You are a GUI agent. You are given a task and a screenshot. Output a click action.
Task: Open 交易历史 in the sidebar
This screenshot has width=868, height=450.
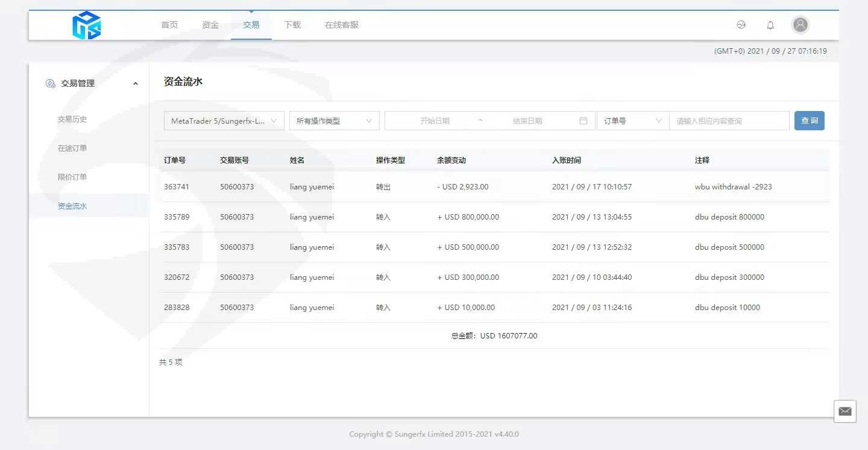72,119
